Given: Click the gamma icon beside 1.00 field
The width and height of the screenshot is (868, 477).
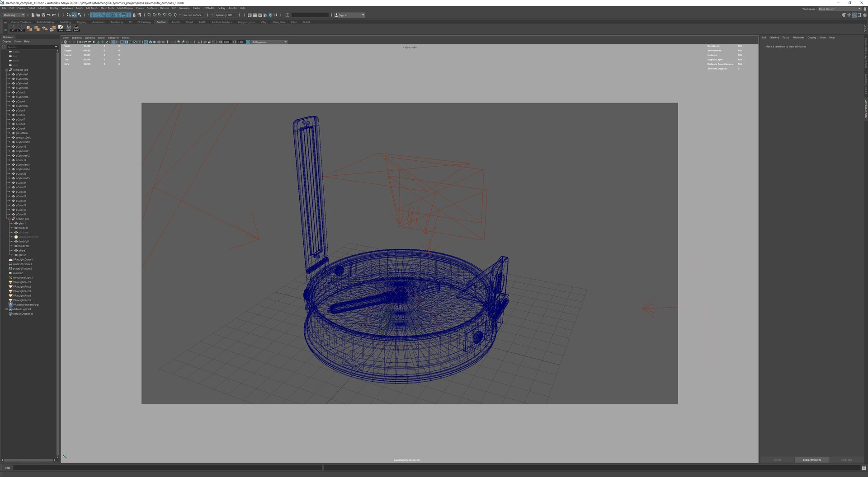Looking at the screenshot, I should click(x=234, y=42).
